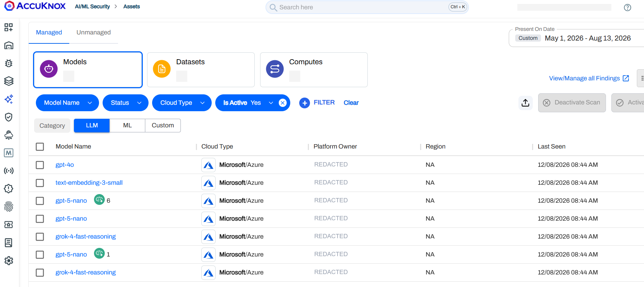Image resolution: width=644 pixels, height=287 pixels.
Task: Click the Region column header
Action: point(436,147)
